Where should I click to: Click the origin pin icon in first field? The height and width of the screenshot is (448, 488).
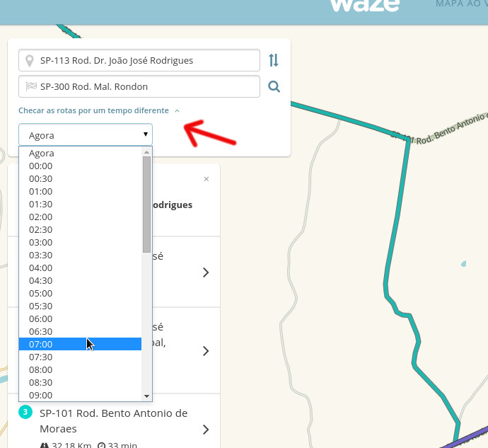pos(30,61)
